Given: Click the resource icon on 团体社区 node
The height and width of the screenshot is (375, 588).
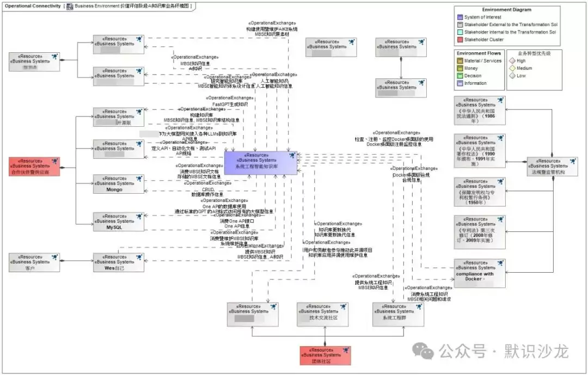Looking at the screenshot, I should 346,351.
